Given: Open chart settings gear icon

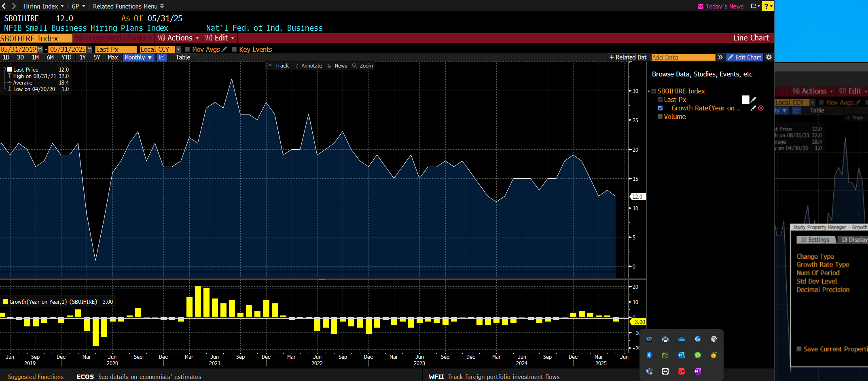Looking at the screenshot, I should pyautogui.click(x=769, y=57).
